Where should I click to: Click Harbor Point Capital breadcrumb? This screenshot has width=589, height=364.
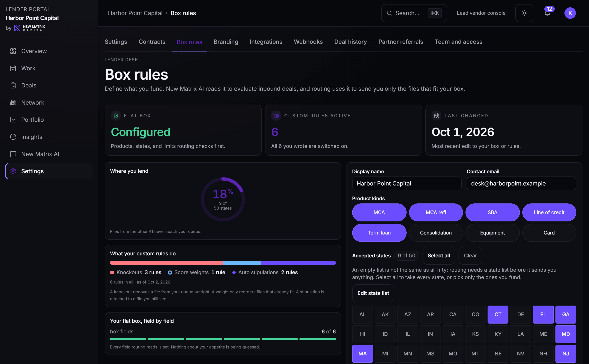coord(135,13)
